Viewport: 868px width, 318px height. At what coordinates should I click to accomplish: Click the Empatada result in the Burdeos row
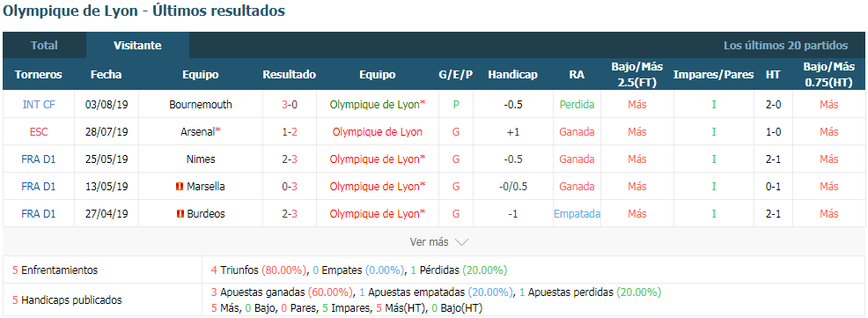(x=577, y=214)
